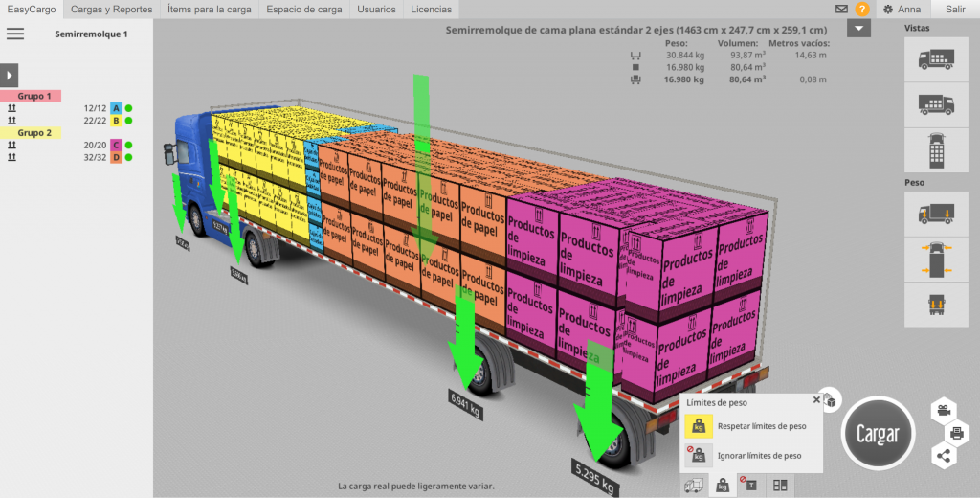Go to the Espacio de carga tab

(303, 10)
